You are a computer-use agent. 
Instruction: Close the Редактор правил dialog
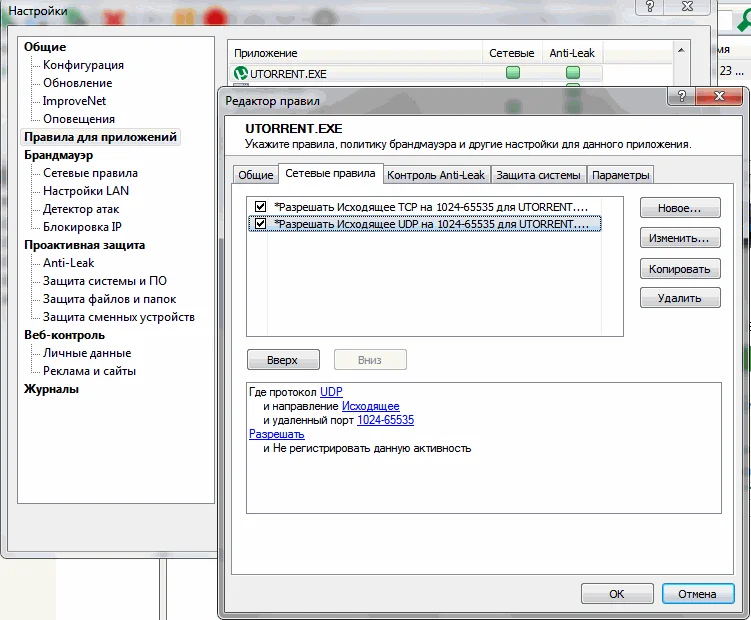tap(719, 96)
